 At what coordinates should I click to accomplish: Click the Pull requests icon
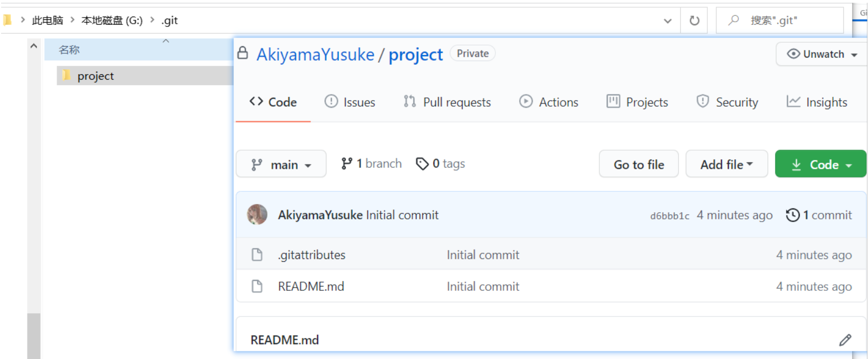coord(410,101)
